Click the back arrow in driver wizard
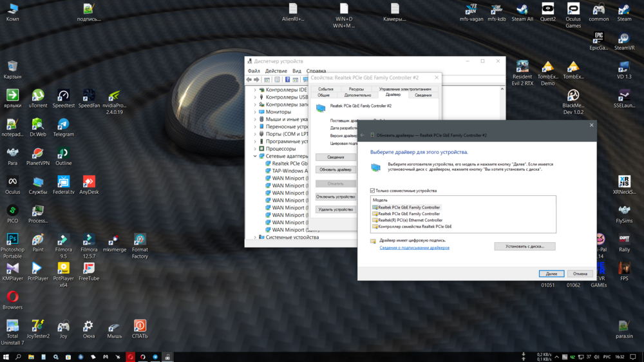Screen dimensions: 644x362 [363, 135]
